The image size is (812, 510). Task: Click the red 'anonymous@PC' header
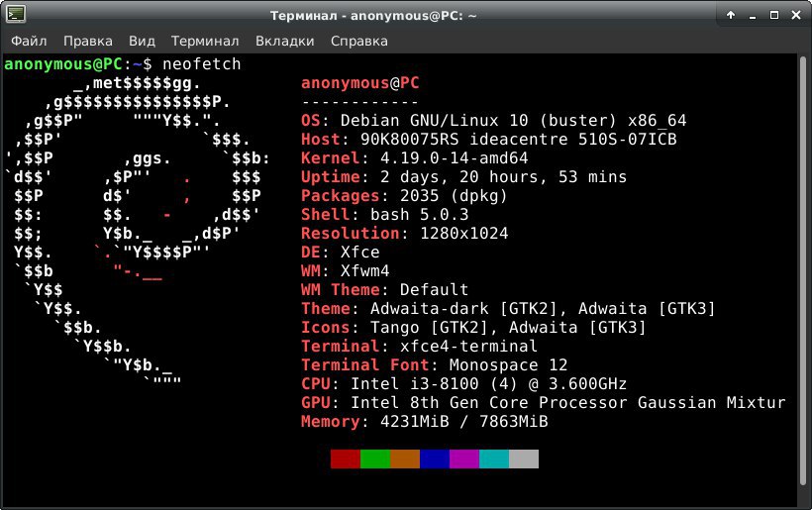[360, 83]
